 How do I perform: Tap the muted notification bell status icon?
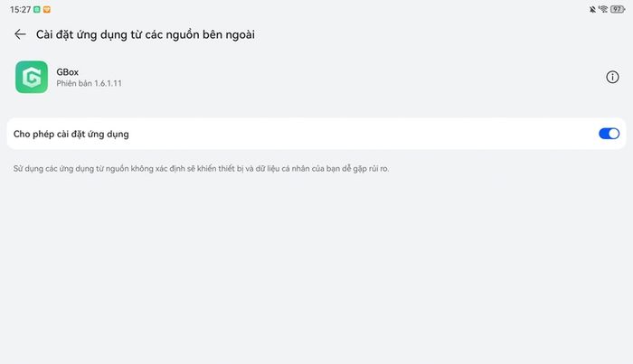coord(592,9)
